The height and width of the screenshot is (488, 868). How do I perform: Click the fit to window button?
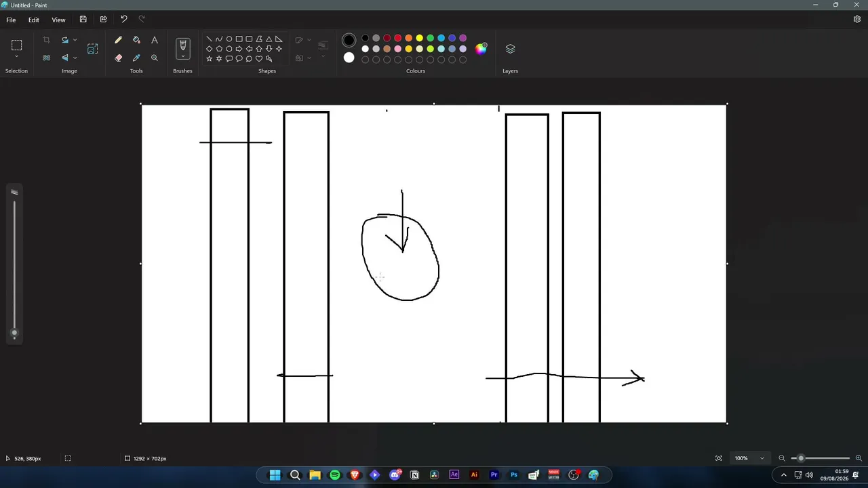pyautogui.click(x=719, y=458)
